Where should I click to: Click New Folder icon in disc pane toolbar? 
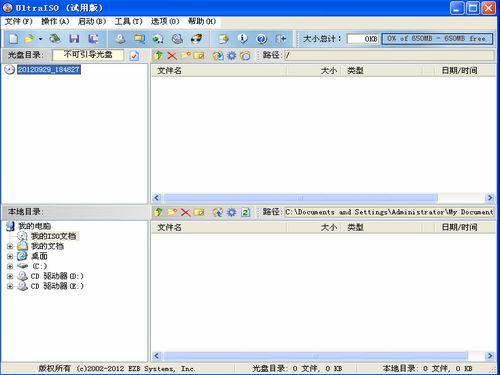click(185, 55)
